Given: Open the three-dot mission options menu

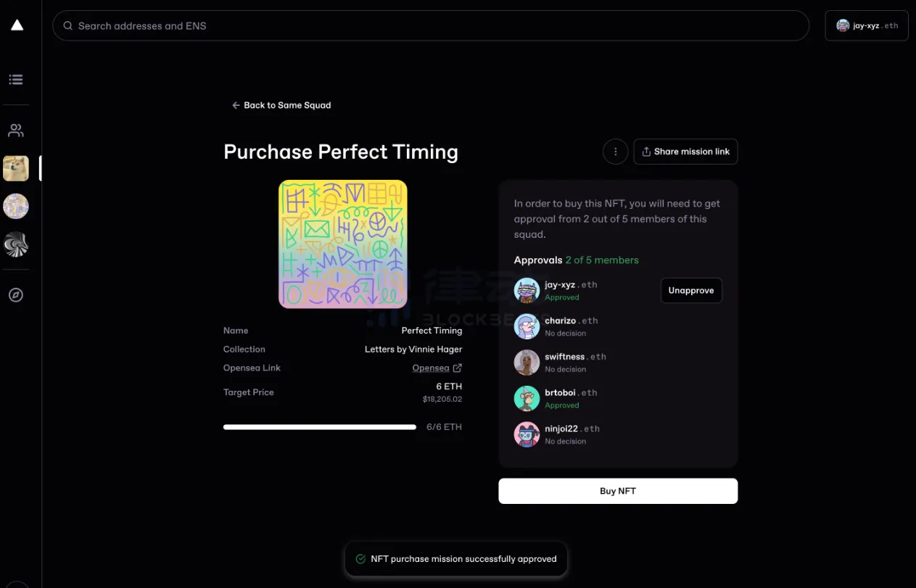Looking at the screenshot, I should pos(615,152).
